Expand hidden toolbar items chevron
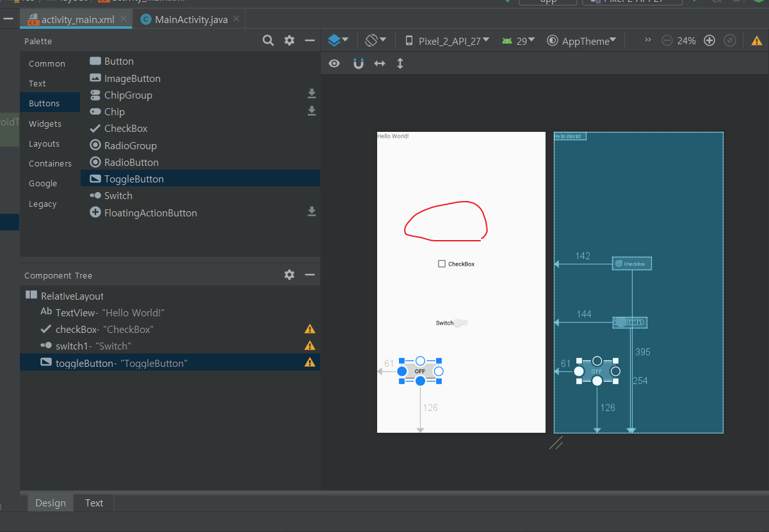Viewport: 769px width, 532px height. (x=647, y=40)
